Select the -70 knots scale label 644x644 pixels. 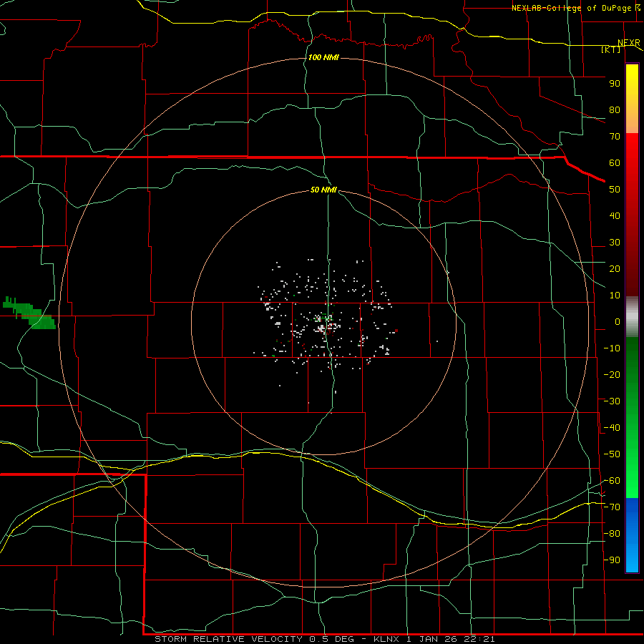[612, 507]
